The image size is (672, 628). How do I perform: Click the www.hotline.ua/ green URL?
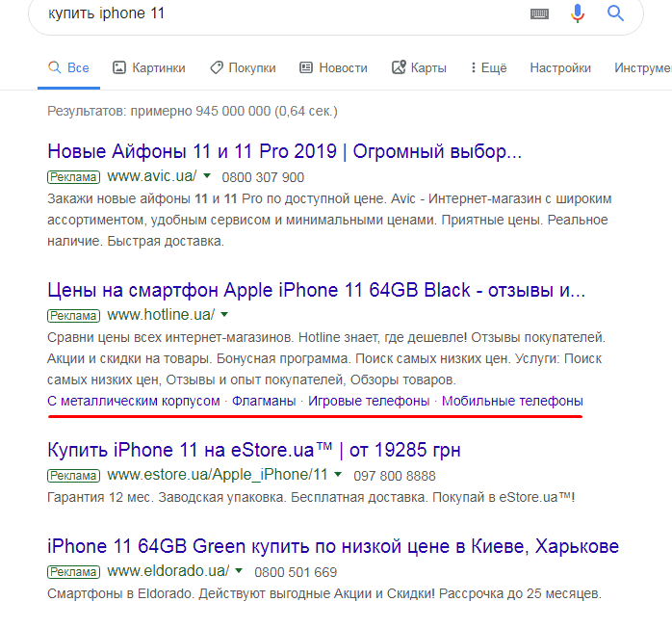[x=161, y=315]
